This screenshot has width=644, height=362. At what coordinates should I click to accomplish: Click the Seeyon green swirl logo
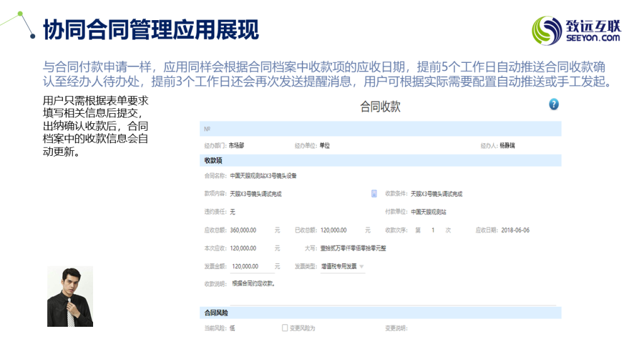pos(546,30)
